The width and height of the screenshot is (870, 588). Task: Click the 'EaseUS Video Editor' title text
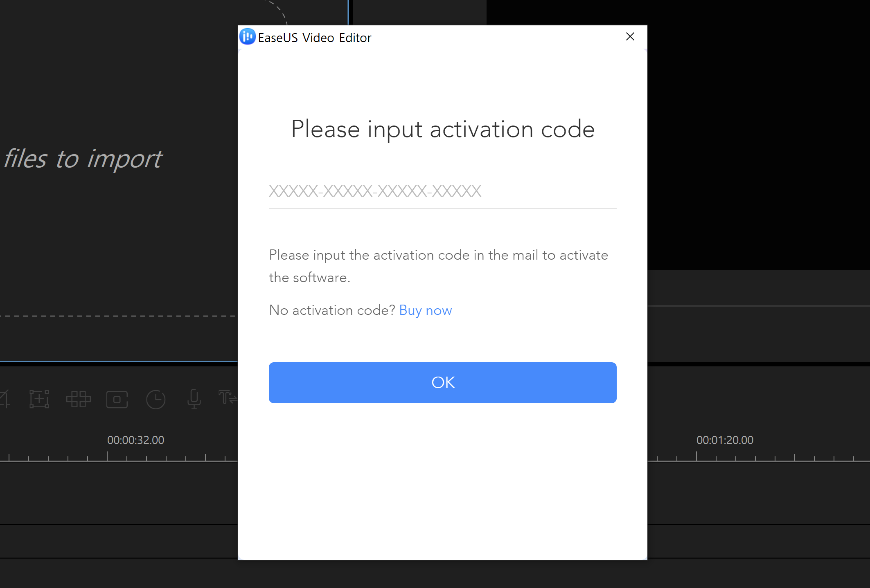[x=314, y=38]
